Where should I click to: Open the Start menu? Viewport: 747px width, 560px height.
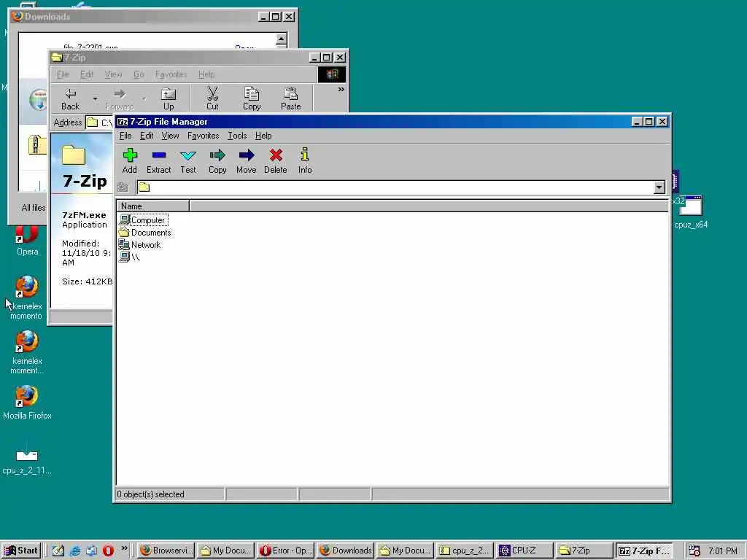point(21,551)
